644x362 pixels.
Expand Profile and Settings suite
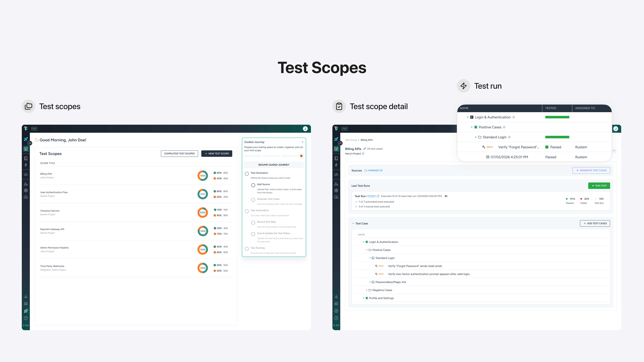pos(364,298)
